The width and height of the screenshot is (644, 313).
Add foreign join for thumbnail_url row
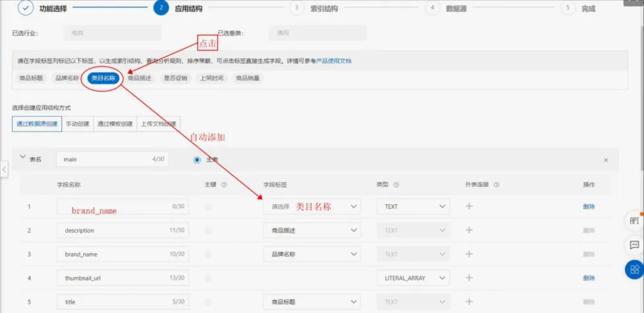[469, 277]
